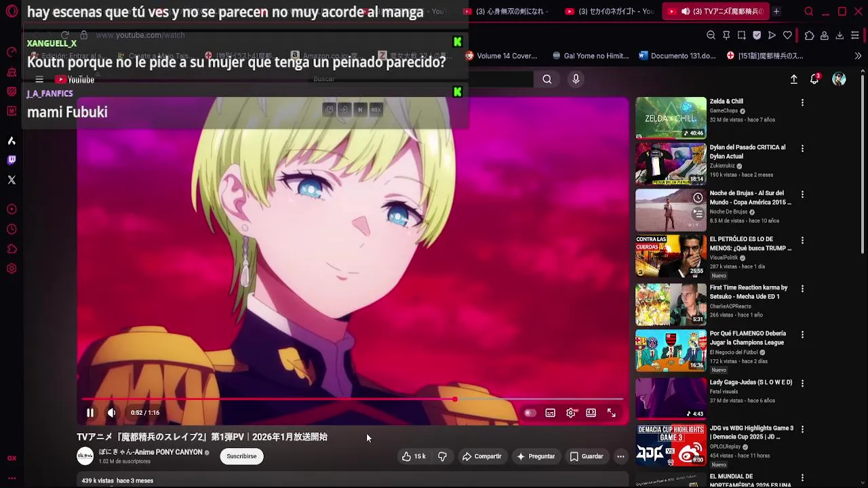Subscribe with the Suscribirse button
The height and width of the screenshot is (488, 868).
pos(241,456)
